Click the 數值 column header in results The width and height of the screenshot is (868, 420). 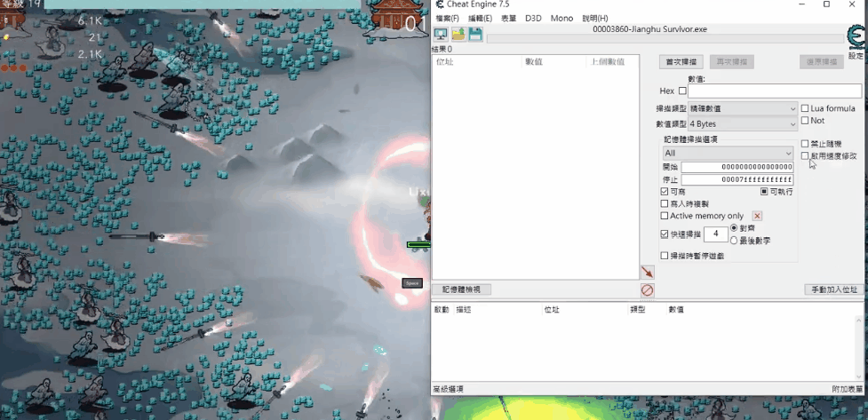553,62
